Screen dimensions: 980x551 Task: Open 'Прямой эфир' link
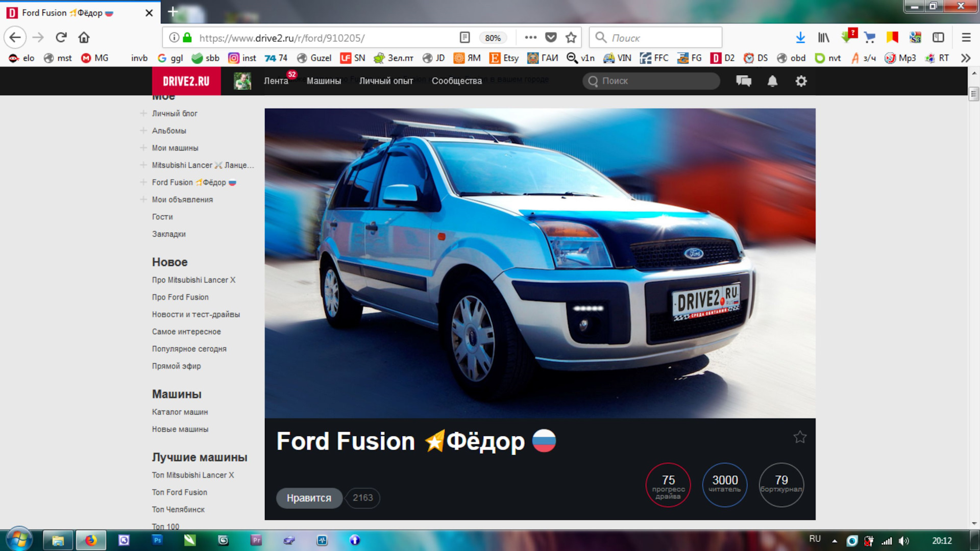pos(176,366)
